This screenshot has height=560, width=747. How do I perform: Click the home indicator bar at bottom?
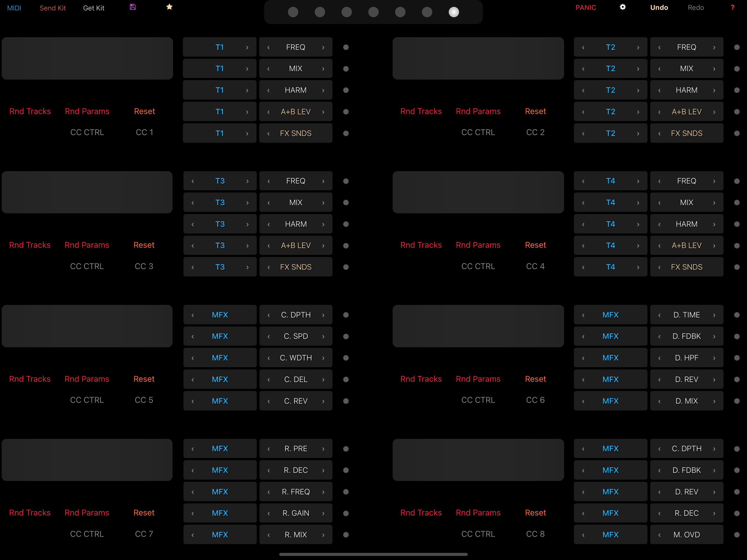[x=373, y=554]
